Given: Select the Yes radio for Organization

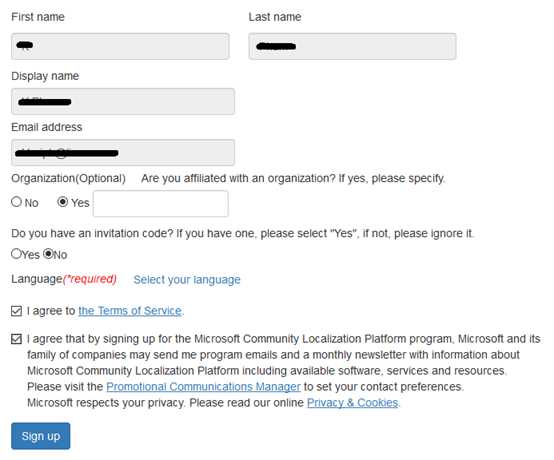Looking at the screenshot, I should [63, 202].
